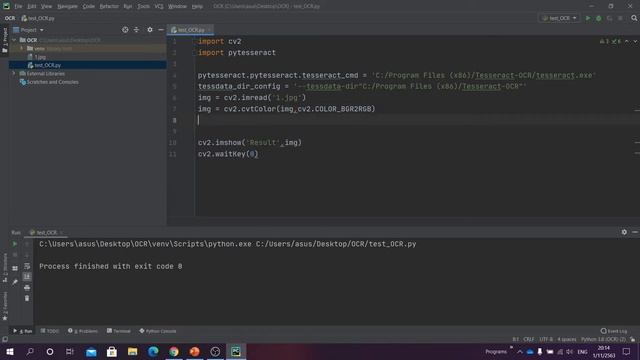Open warnings inspection indicator in editor
The width and height of the screenshot is (640, 360).
pos(610,41)
